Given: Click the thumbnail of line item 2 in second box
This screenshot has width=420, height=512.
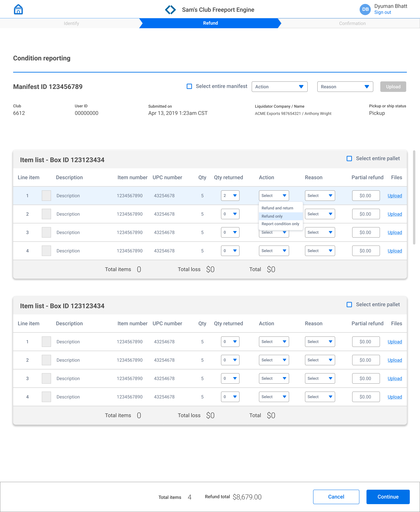Looking at the screenshot, I should pyautogui.click(x=46, y=360).
